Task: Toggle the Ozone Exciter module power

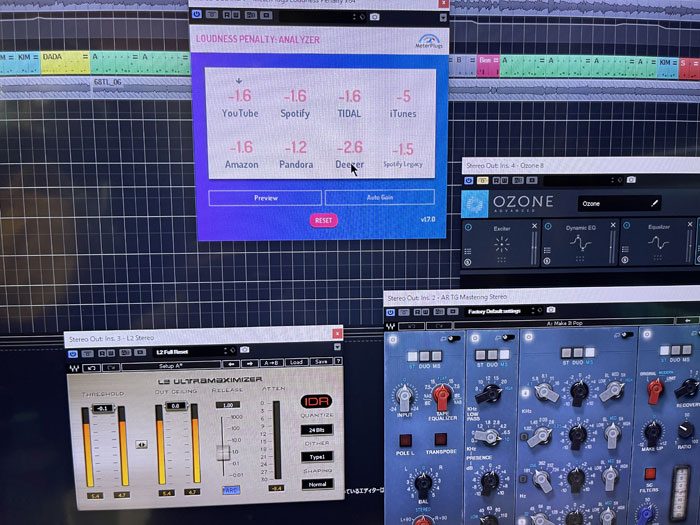Action: point(468,227)
